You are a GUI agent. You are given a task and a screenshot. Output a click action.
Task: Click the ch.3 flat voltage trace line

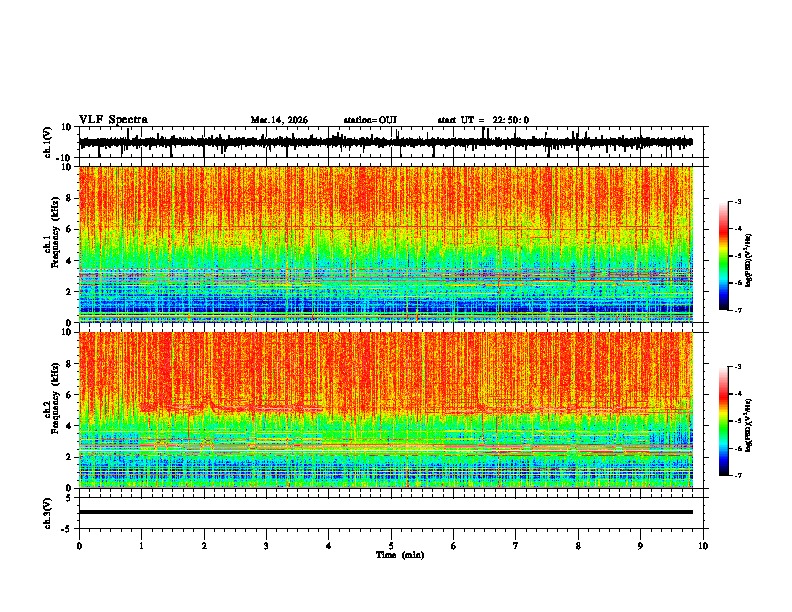[x=386, y=512]
